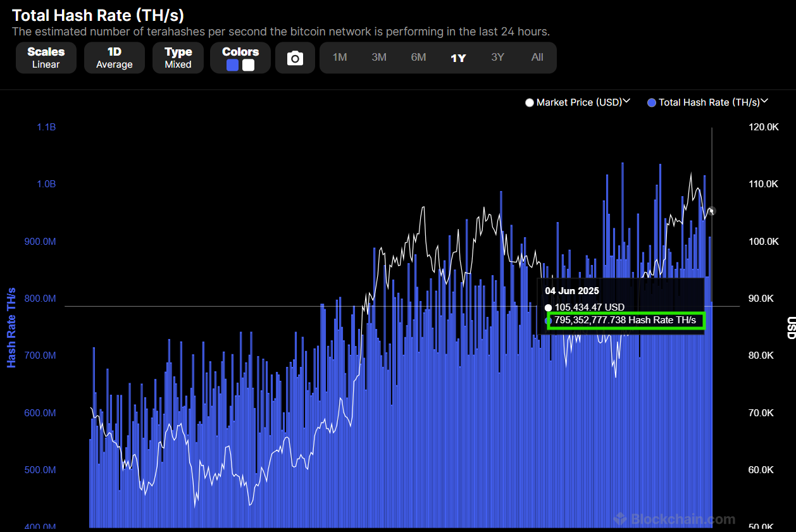Select the 1M time range

340,58
